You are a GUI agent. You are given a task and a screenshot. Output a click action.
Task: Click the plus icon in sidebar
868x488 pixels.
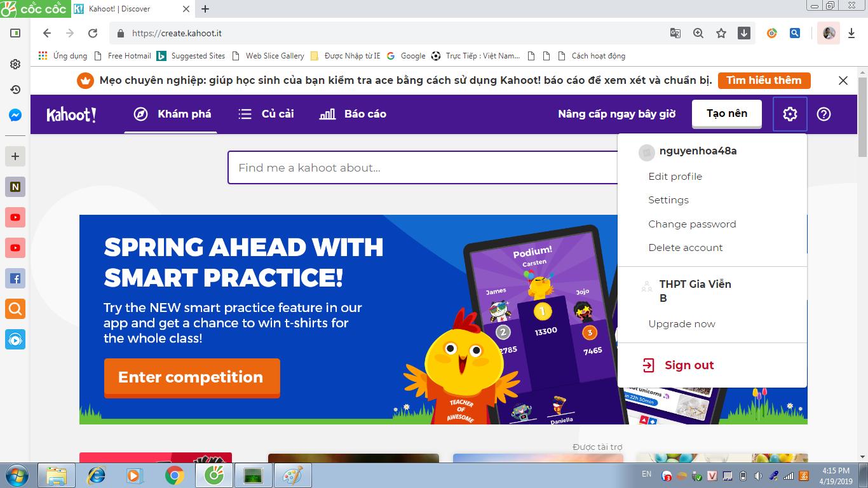pyautogui.click(x=15, y=156)
